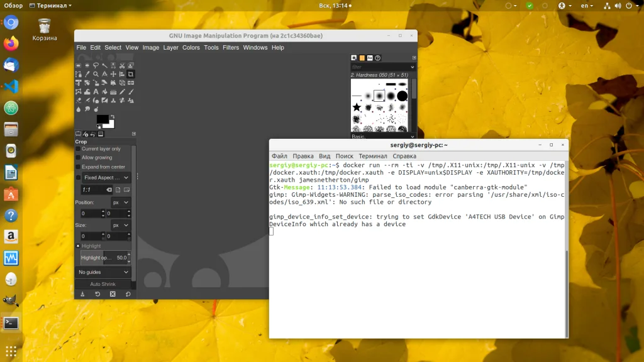Toggle Current layer only checkbox
Screen dimensions: 644x362
click(78, 148)
